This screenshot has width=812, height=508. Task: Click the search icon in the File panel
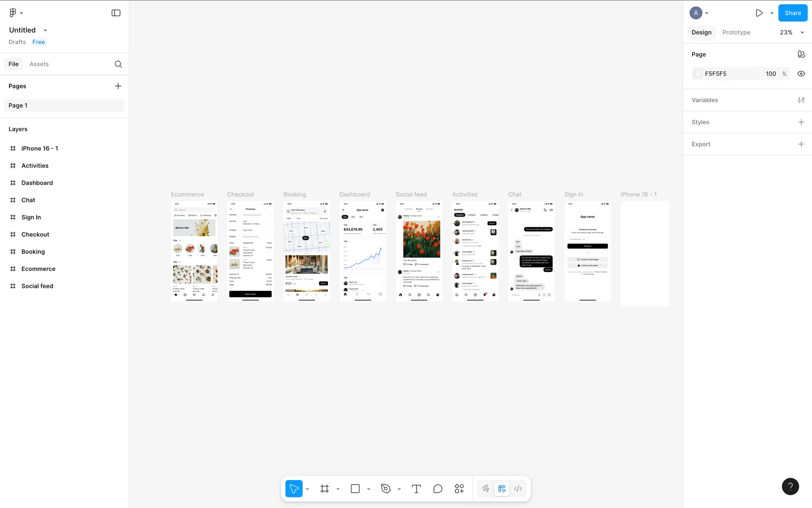click(x=118, y=64)
